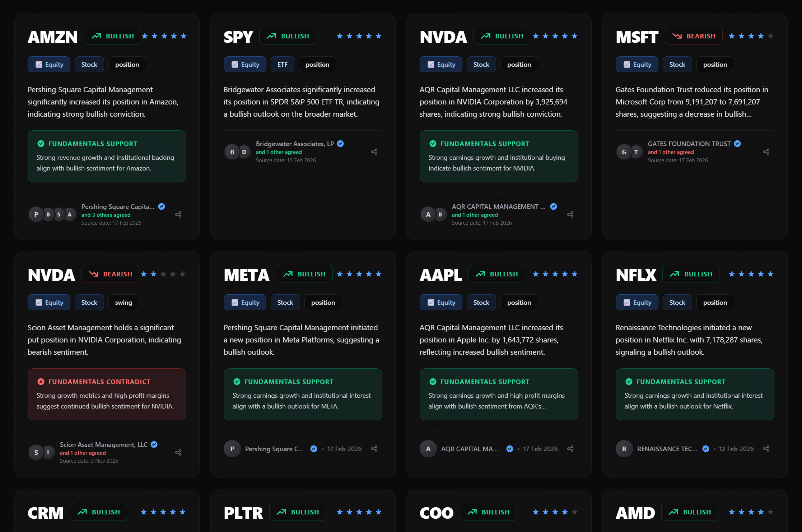Open Renaissance Technologies profile on the NFLX card

click(667, 449)
